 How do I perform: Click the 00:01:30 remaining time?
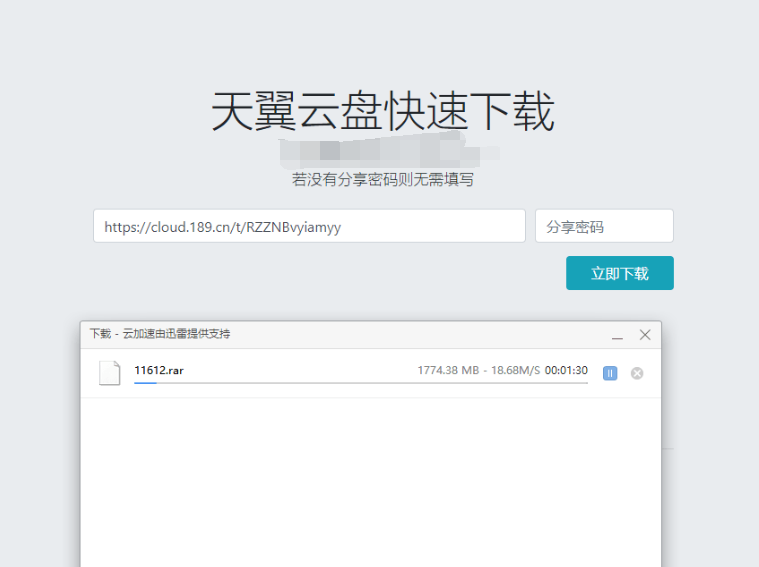click(x=566, y=370)
